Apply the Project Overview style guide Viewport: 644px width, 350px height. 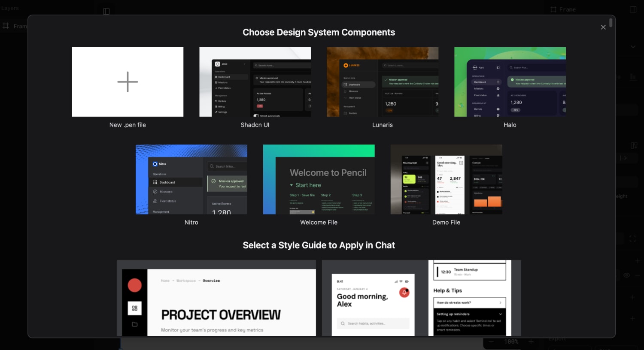point(216,298)
